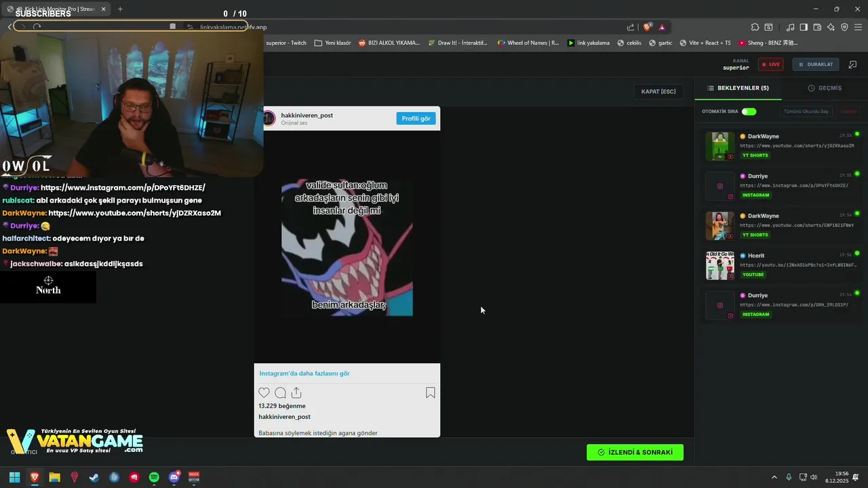Click the Hcerit YouTube video thumbnail
868x488 pixels.
(720, 266)
